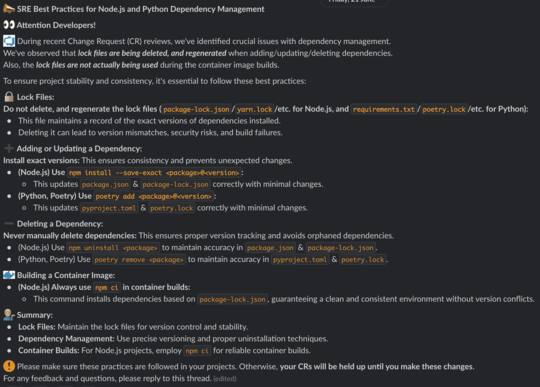Click the blue refresh emoji before During recent
Image resolution: width=540 pixels, height=387 pixels.
(x=9, y=41)
